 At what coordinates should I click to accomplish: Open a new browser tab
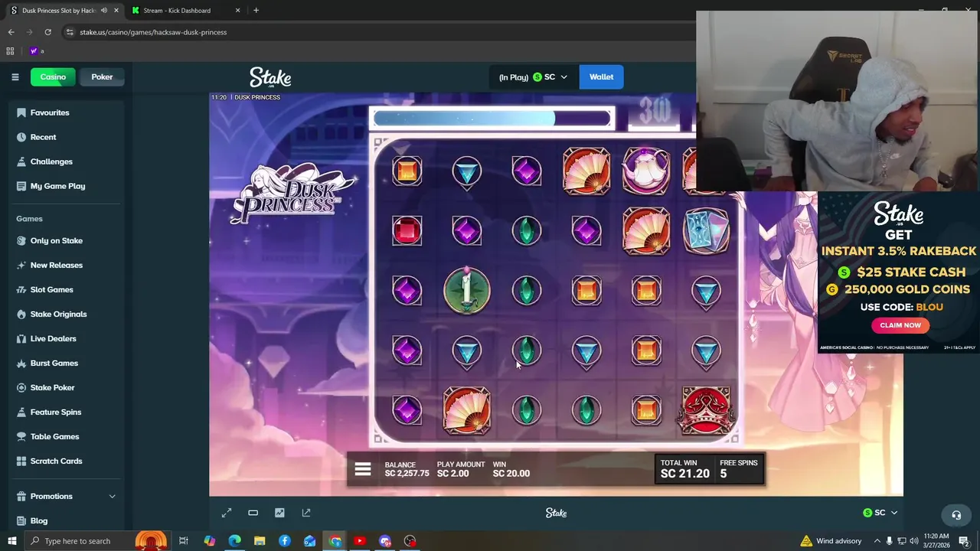(x=256, y=11)
